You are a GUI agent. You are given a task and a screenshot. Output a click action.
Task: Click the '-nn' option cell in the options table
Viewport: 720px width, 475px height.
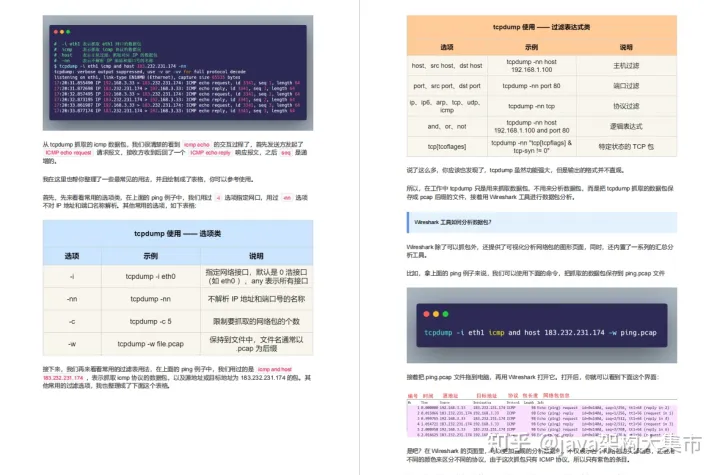coord(72,299)
